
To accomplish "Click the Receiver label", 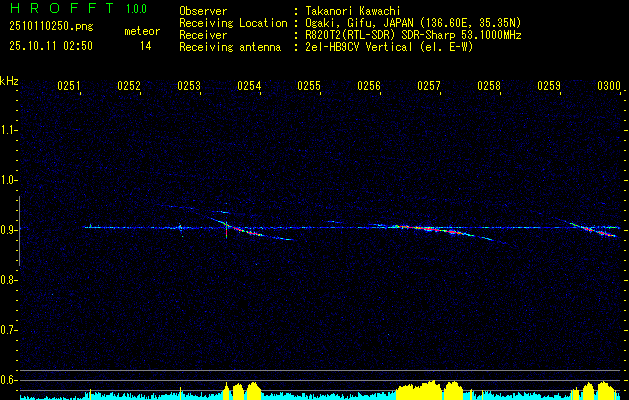I will click(203, 35).
